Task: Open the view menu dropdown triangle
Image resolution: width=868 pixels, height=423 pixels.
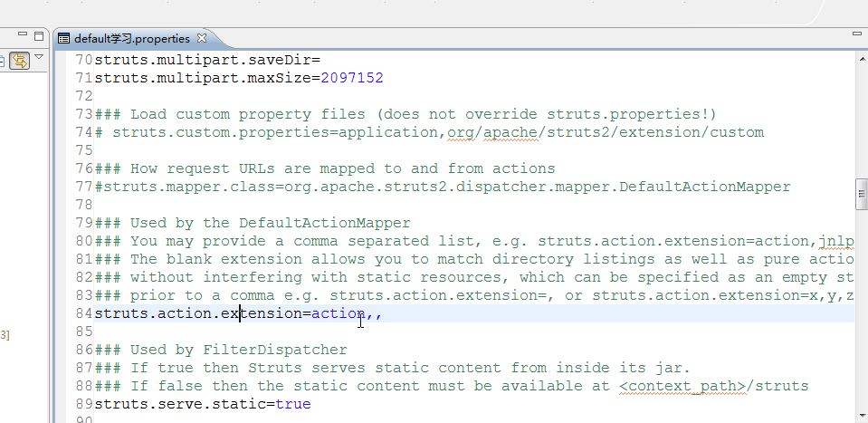Action: tap(39, 59)
